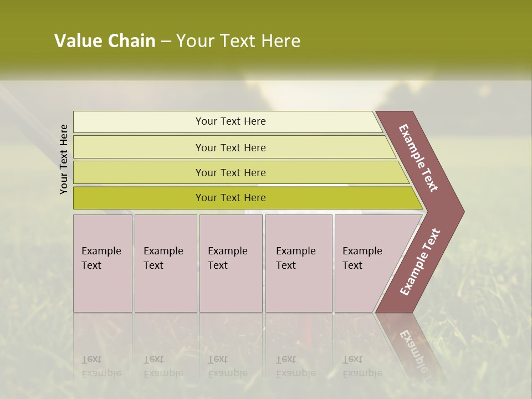Click "Your Text Here" in the slide title

coord(238,41)
